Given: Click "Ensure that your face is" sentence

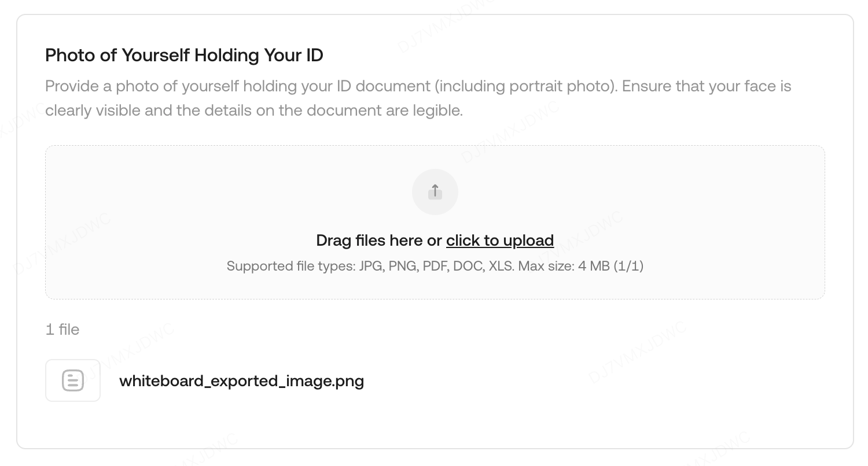Looking at the screenshot, I should (706, 87).
